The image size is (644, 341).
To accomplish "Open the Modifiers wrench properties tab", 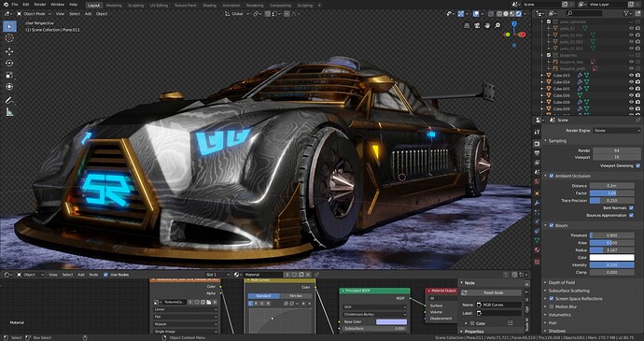I will coord(537,203).
